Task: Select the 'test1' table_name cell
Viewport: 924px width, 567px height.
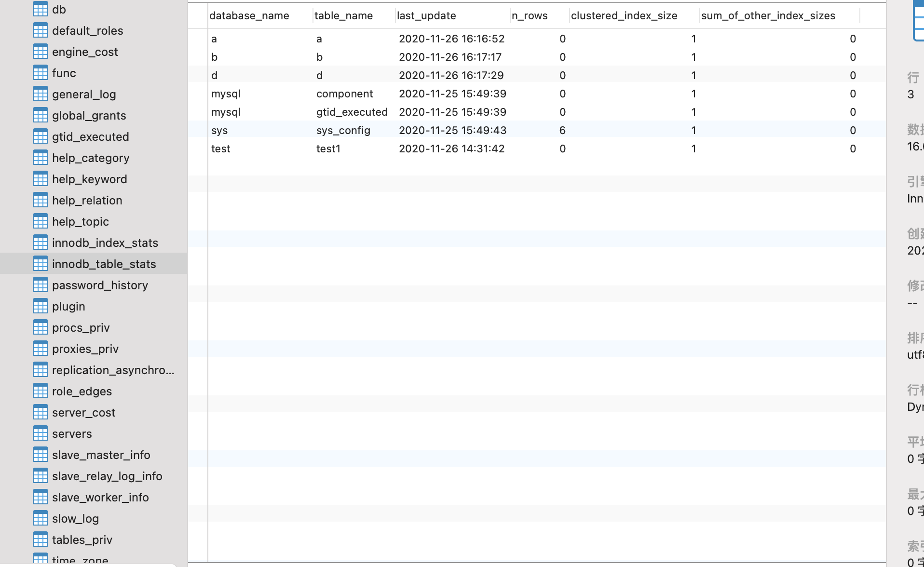Action: 328,148
